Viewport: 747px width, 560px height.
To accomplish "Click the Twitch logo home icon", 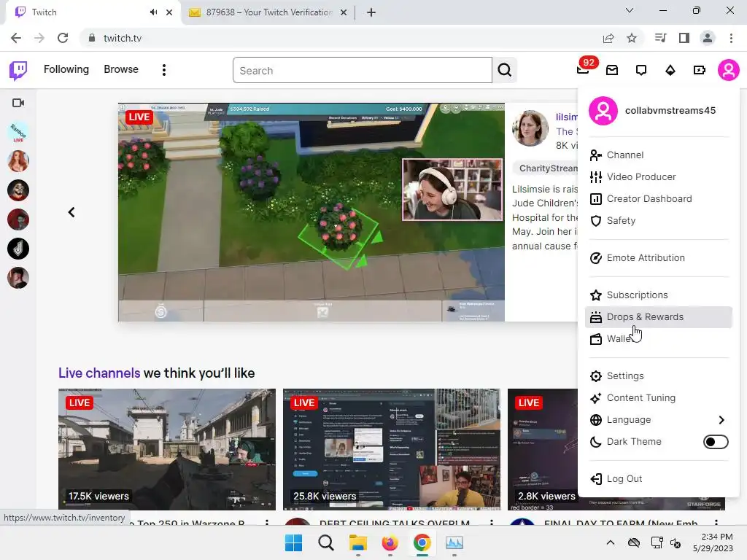I will [18, 71].
